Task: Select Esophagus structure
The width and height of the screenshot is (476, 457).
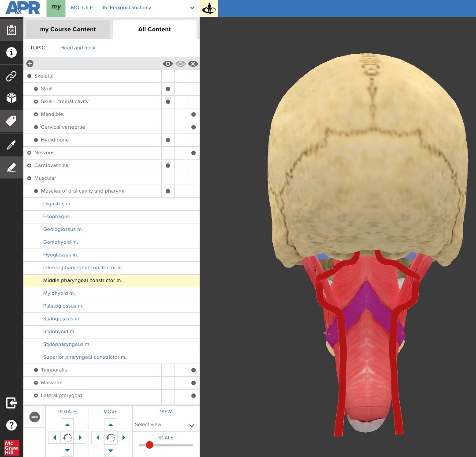Action: [x=56, y=216]
